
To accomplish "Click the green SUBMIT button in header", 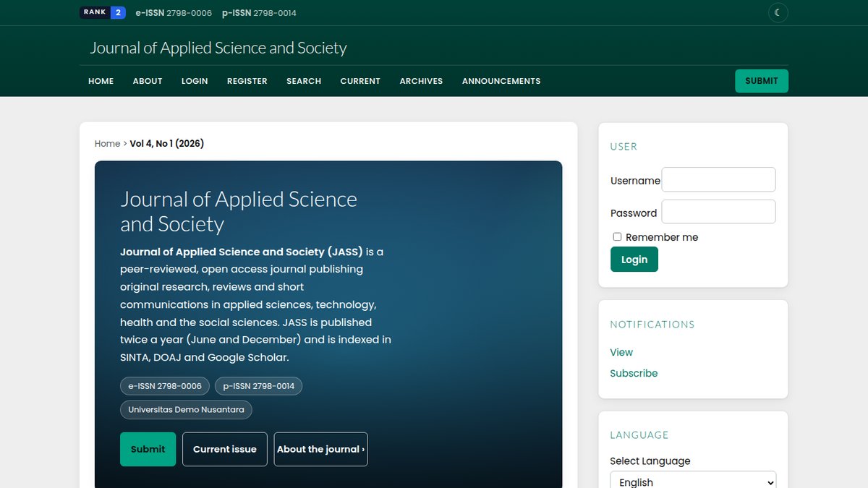I will coord(762,81).
